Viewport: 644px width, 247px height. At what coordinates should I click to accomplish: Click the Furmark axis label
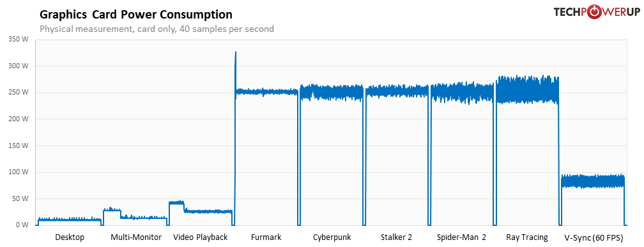click(x=267, y=237)
